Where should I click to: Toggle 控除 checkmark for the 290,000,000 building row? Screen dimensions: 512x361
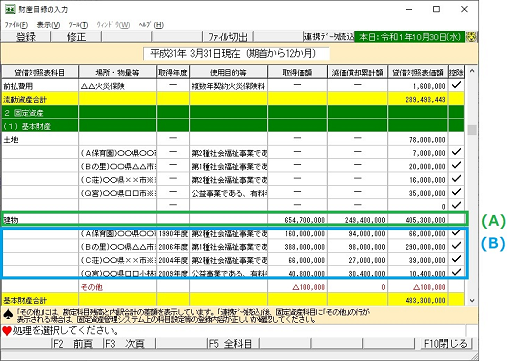tap(456, 246)
